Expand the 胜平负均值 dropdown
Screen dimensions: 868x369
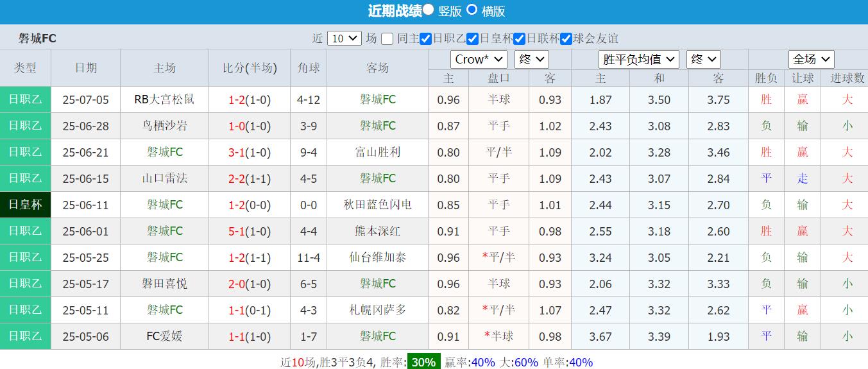click(638, 60)
